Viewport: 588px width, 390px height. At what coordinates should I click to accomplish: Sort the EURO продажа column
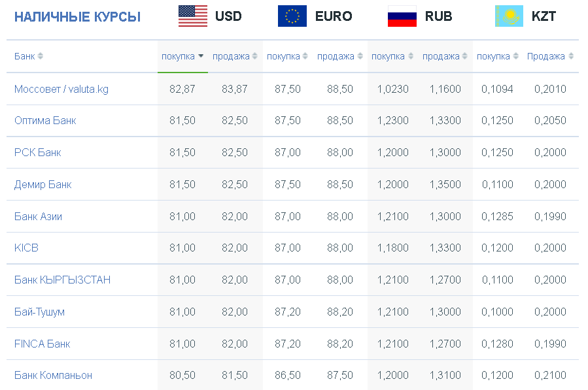(360, 56)
